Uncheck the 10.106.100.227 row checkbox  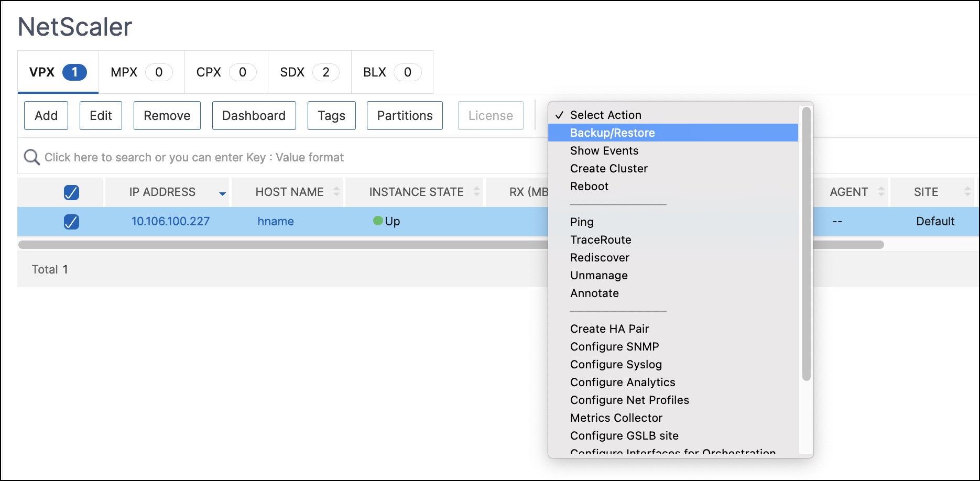pyautogui.click(x=71, y=222)
